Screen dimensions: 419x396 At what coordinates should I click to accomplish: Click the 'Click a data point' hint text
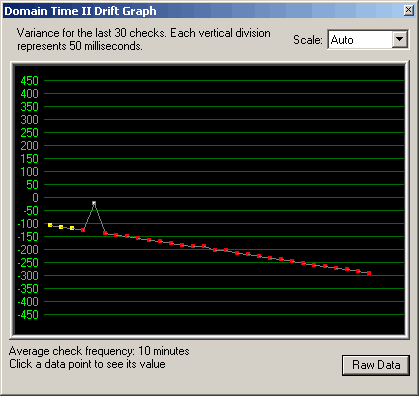[x=87, y=364]
